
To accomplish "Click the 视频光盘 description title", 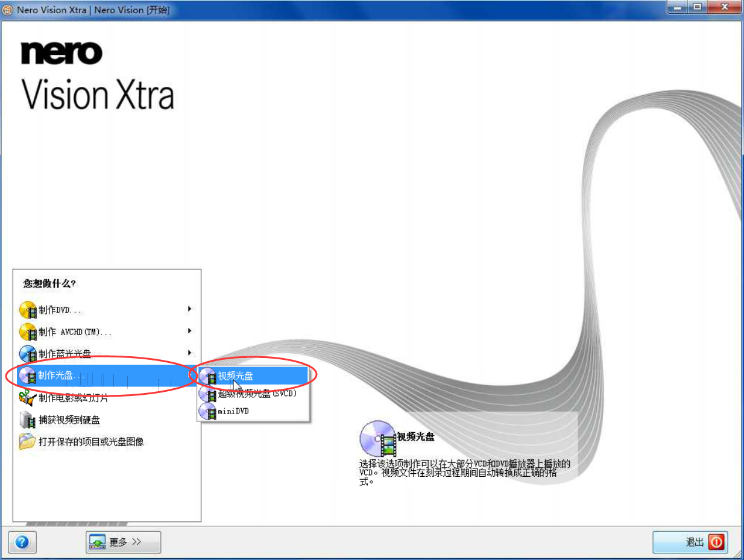I will click(x=416, y=437).
